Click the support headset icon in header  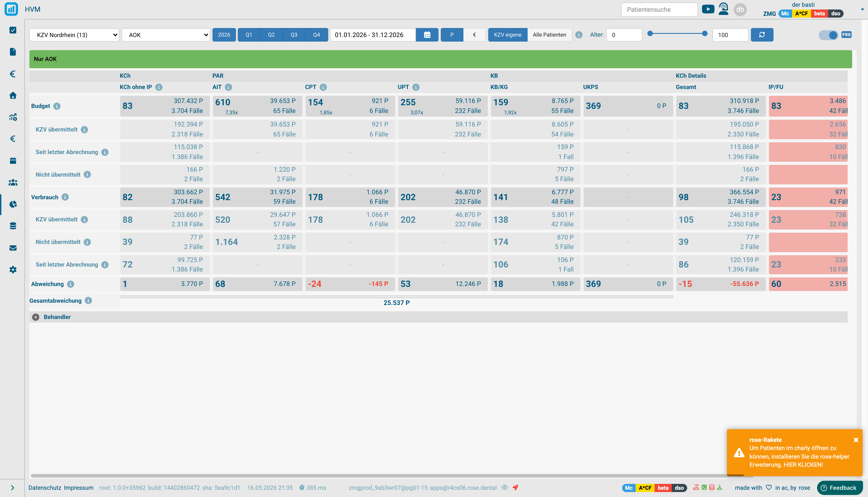point(723,9)
